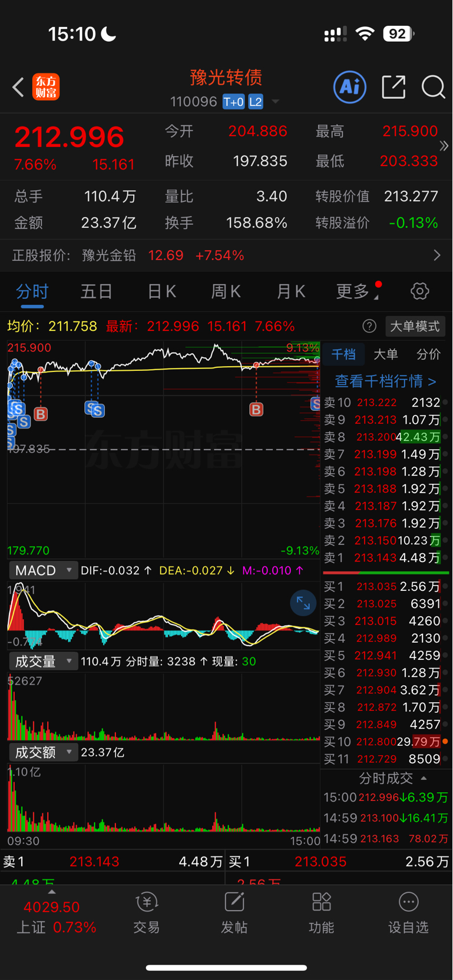Switch to the 月K tab
The height and width of the screenshot is (980, 453).
291,291
